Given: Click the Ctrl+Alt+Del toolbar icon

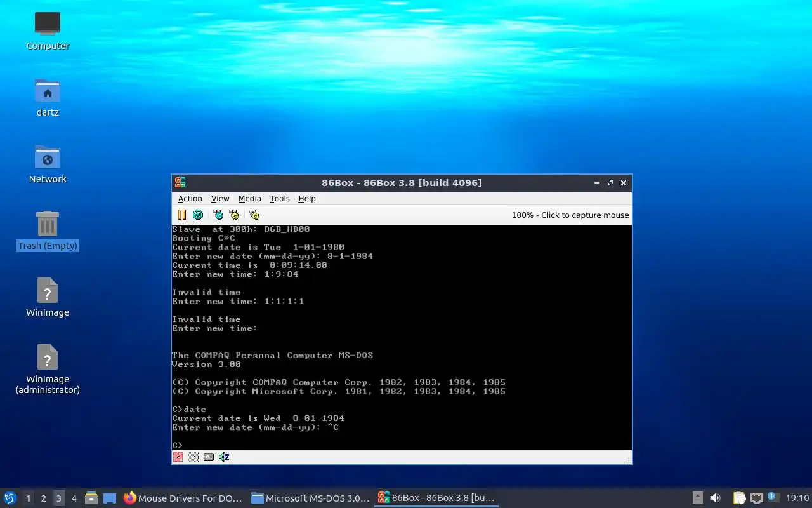Looking at the screenshot, I should pos(218,215).
